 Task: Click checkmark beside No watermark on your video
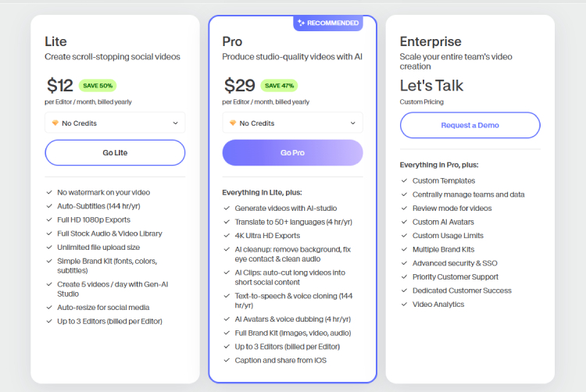coord(49,192)
